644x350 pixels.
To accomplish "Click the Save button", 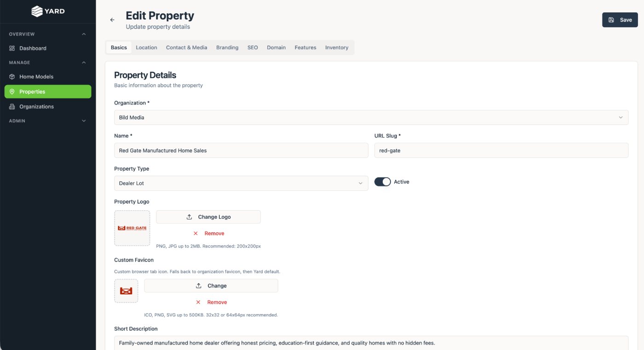I will 620,20.
